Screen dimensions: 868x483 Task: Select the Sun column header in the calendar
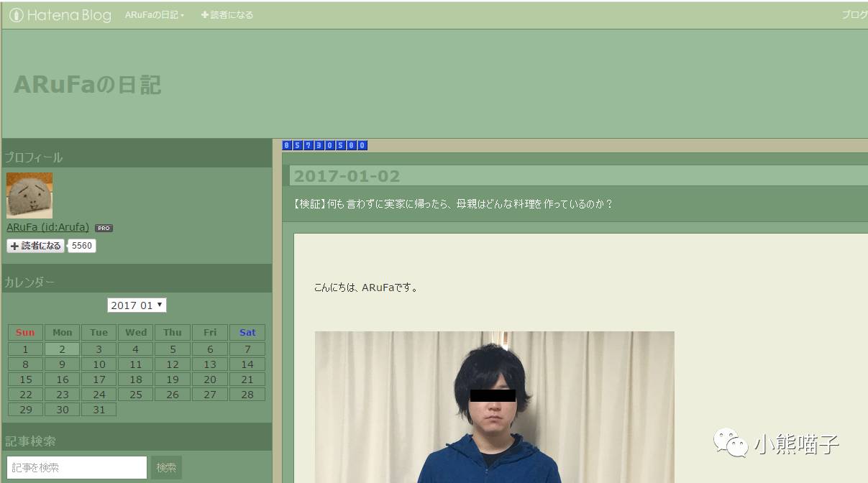pos(24,332)
